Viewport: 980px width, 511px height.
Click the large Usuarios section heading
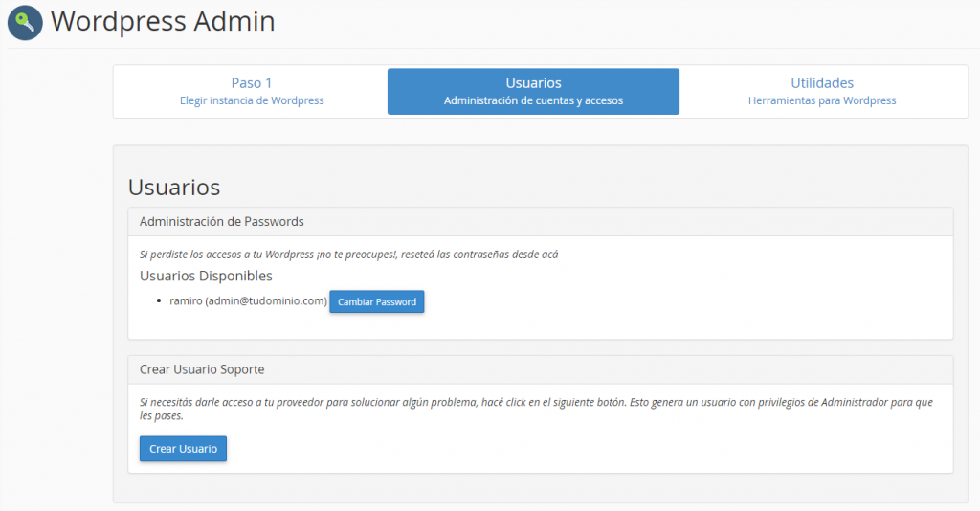pyautogui.click(x=174, y=187)
